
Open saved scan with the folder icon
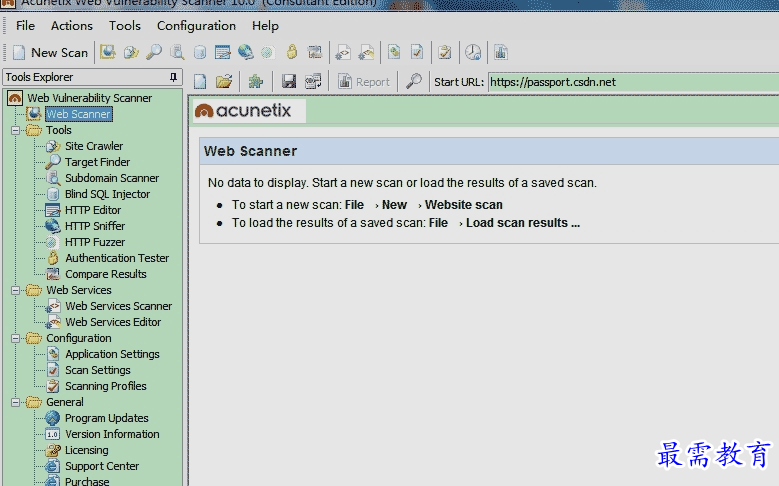224,81
